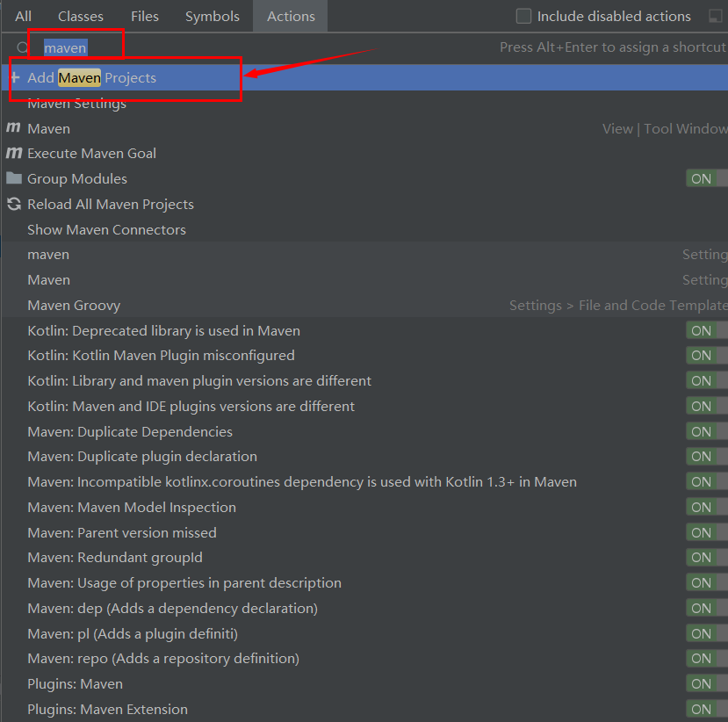Toggle Incompatible kotlinx.coroutines ON switch
The width and height of the screenshot is (728, 722).
point(707,482)
